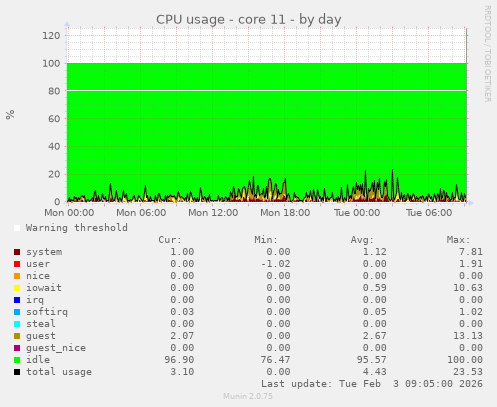
Task: Click total usage average 4.43
Action: [375, 372]
